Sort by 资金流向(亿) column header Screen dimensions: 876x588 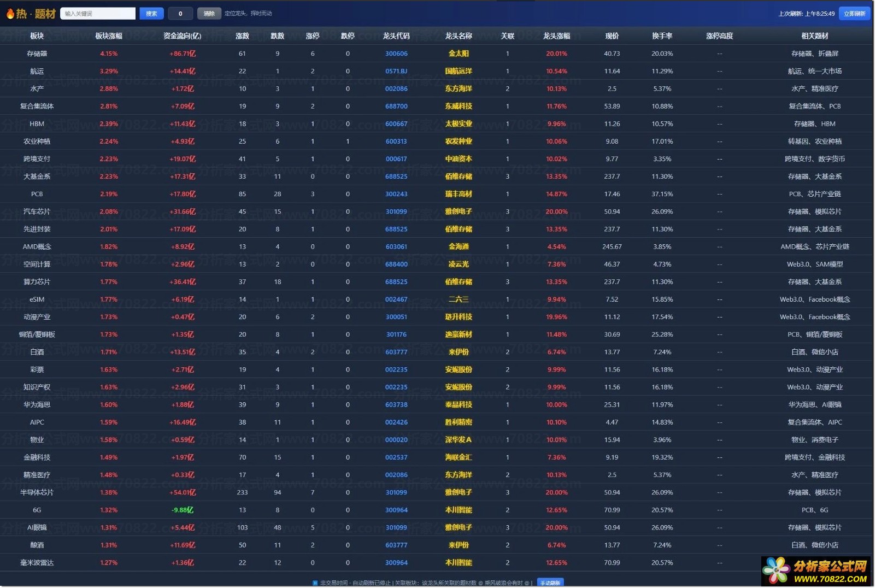183,36
